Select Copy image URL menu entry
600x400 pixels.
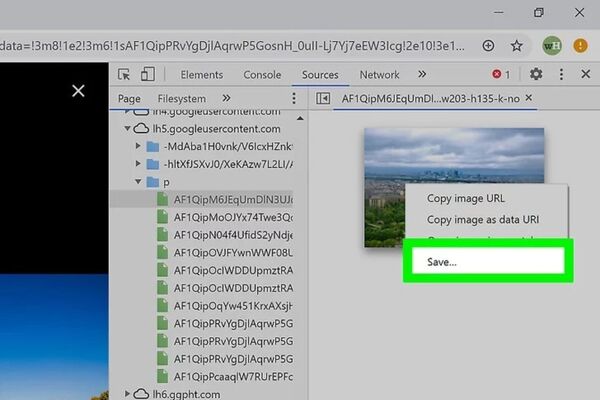point(466,198)
